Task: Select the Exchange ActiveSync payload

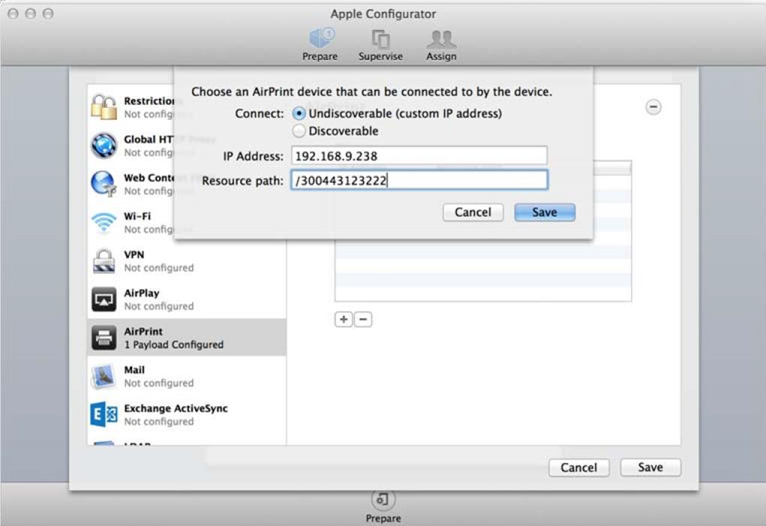Action: (x=105, y=414)
